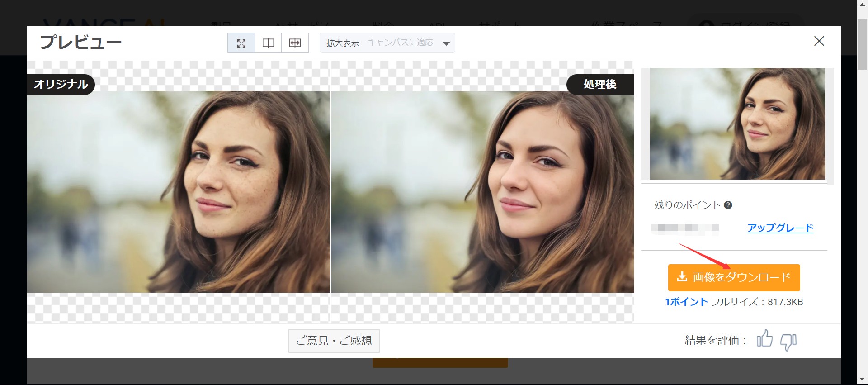Click the 1ポイント text under download

pyautogui.click(x=686, y=302)
